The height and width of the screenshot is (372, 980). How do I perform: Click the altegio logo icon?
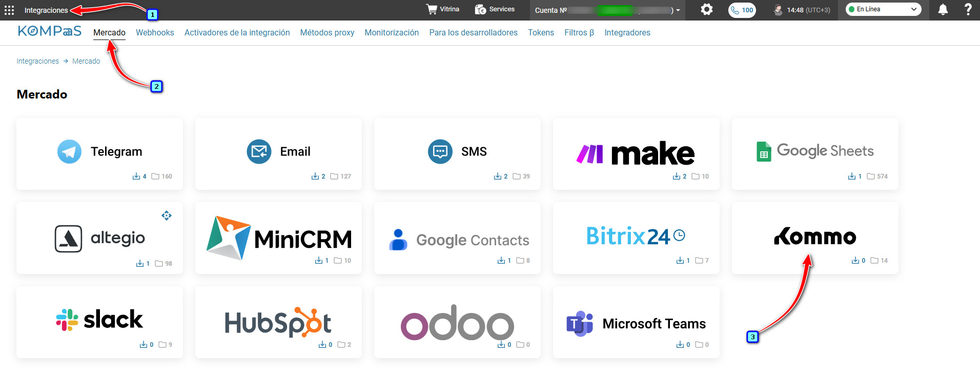68,239
